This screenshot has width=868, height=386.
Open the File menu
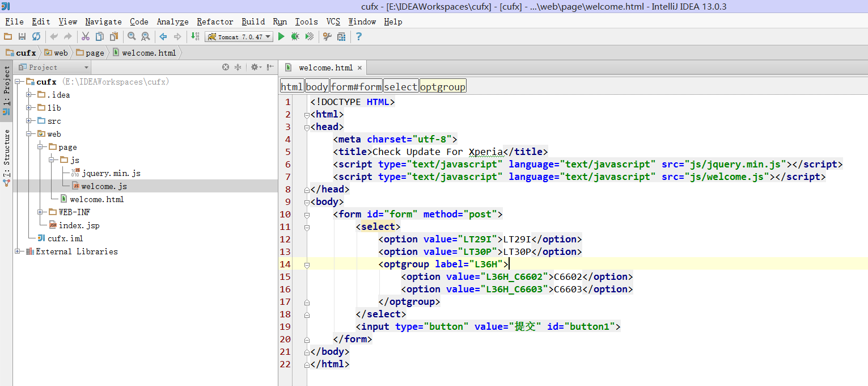click(x=14, y=22)
